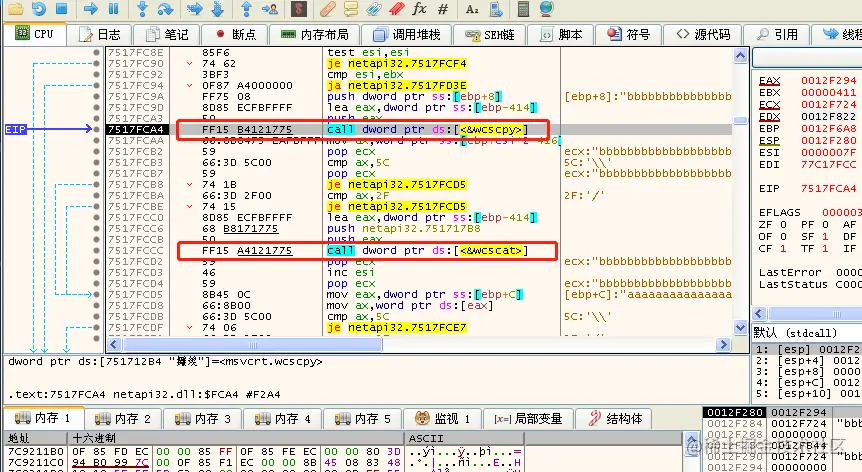
Task: Launch the Scylla plugin icon
Action: pos(299,8)
